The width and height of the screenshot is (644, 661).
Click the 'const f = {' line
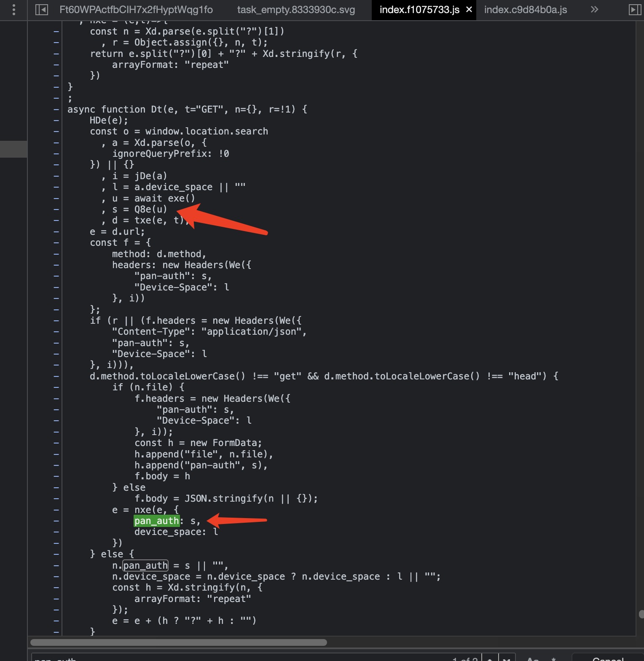[x=120, y=242]
